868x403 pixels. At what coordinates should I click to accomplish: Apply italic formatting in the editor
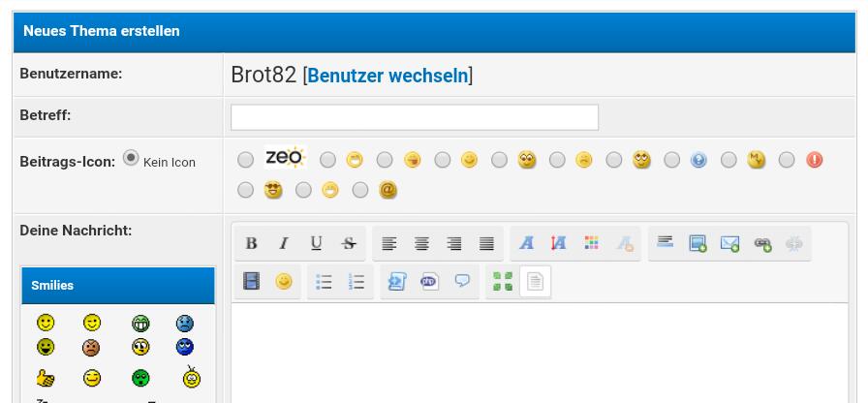pyautogui.click(x=284, y=244)
